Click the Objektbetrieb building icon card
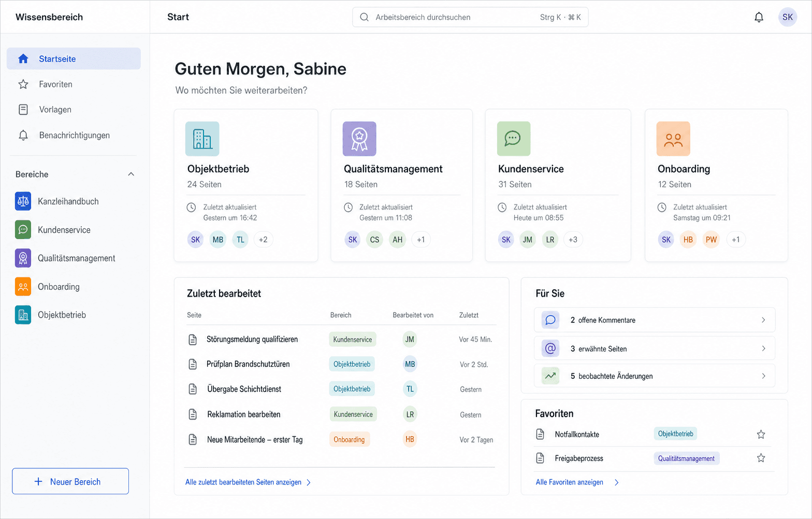The width and height of the screenshot is (812, 519). [x=202, y=139]
